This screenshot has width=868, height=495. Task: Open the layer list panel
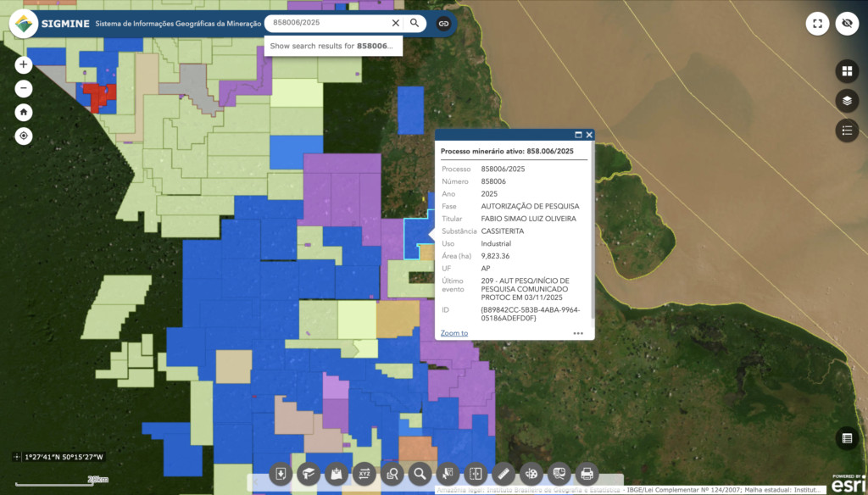[x=847, y=101]
